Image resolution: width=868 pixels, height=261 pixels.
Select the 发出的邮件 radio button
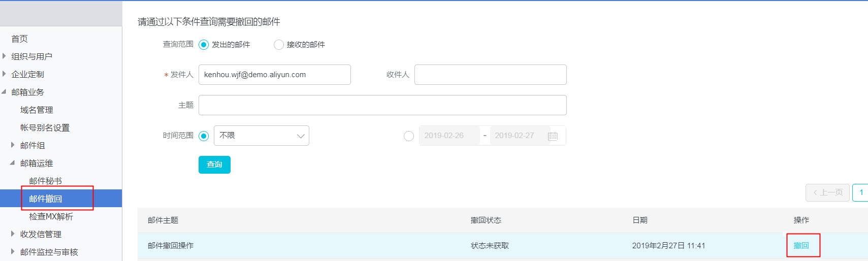[204, 45]
